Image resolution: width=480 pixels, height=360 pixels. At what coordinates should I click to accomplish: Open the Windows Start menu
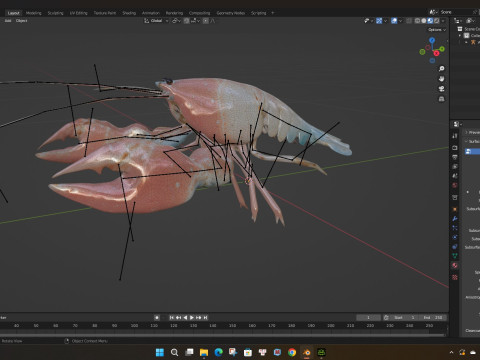[x=160, y=352]
